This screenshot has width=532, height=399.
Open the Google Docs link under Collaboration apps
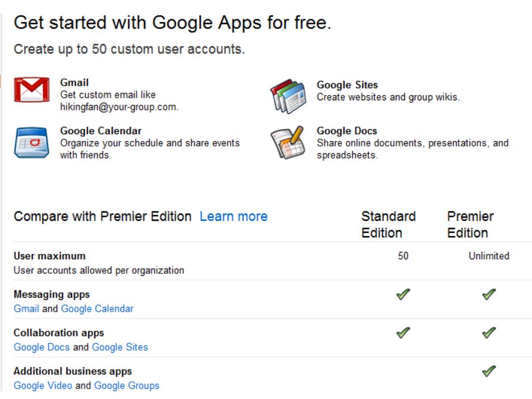42,347
